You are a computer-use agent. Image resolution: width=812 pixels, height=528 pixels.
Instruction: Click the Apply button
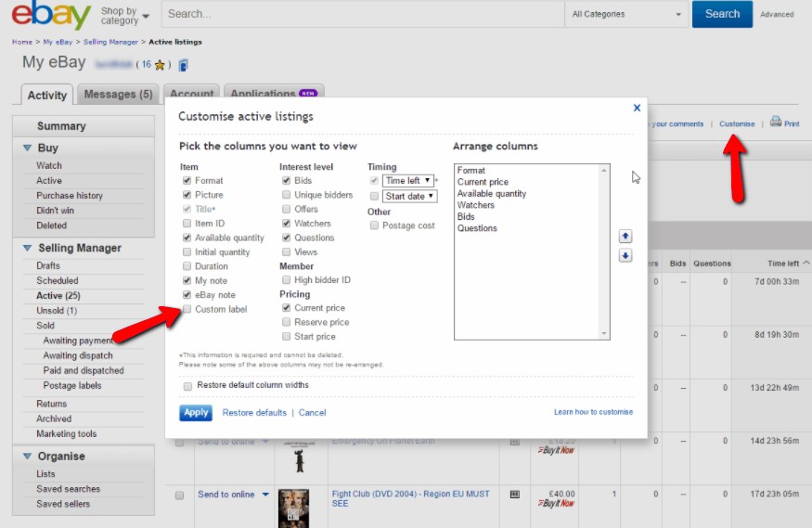[x=196, y=413]
